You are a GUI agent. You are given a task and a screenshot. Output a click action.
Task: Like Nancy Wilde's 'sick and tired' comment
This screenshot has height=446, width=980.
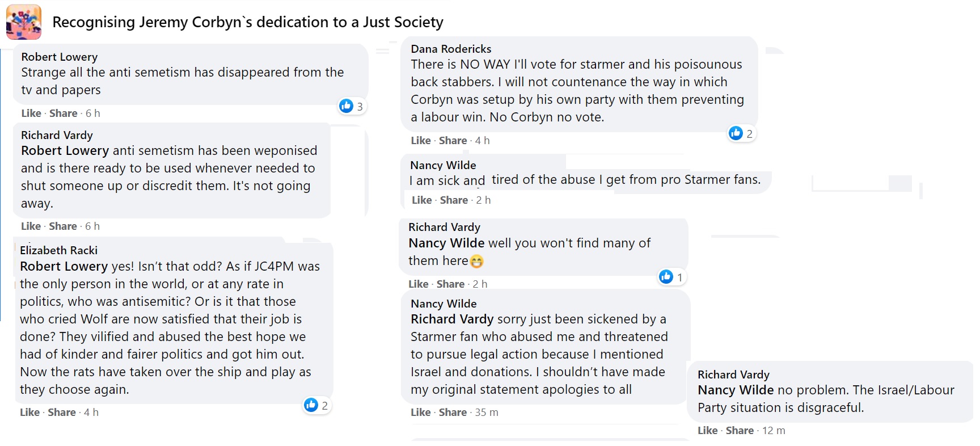coord(422,200)
